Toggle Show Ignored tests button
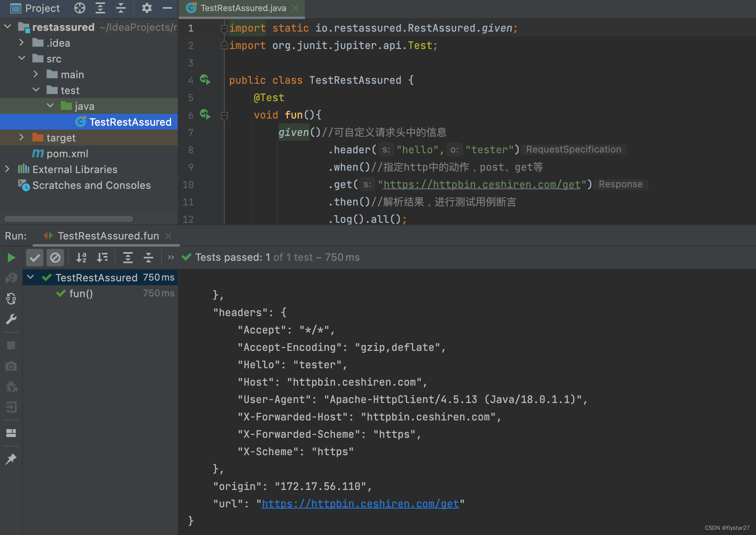756x535 pixels. (55, 258)
